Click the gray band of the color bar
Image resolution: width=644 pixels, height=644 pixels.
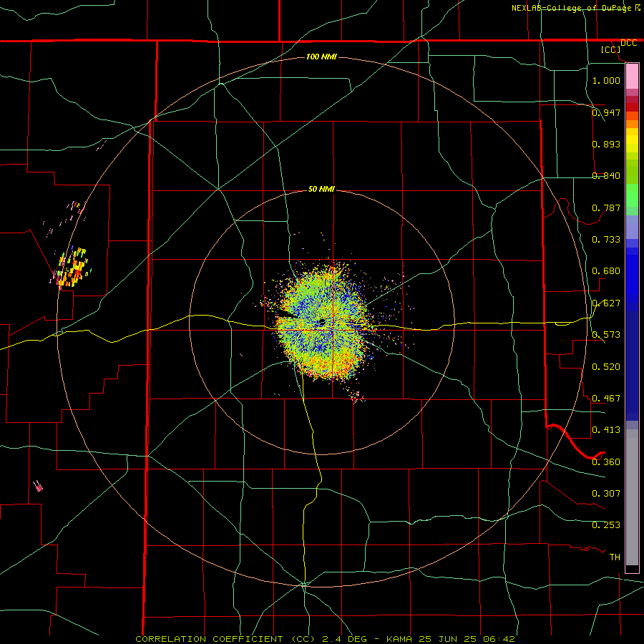coord(632,497)
